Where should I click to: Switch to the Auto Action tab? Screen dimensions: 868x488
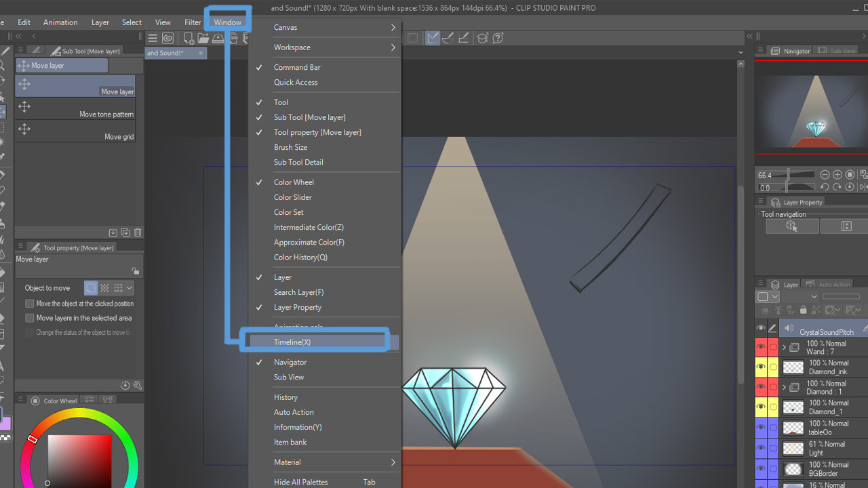[x=828, y=285]
